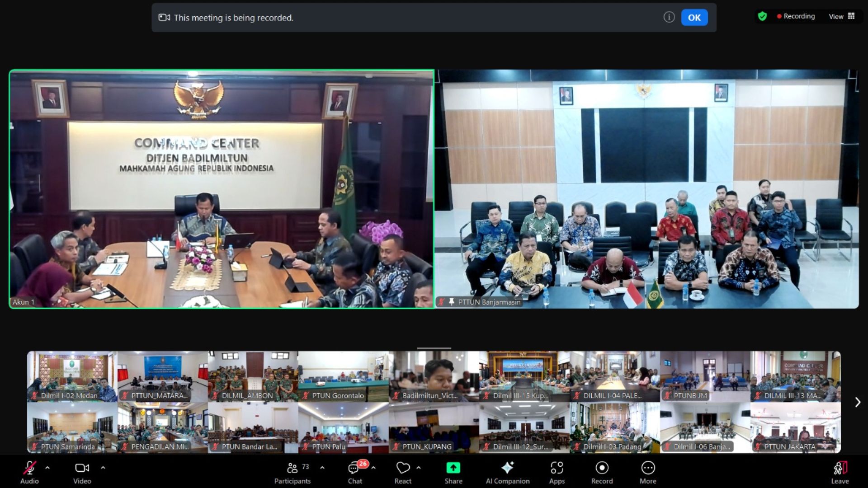The image size is (868, 488).
Task: Open the Participants panel icon
Action: pos(292,468)
